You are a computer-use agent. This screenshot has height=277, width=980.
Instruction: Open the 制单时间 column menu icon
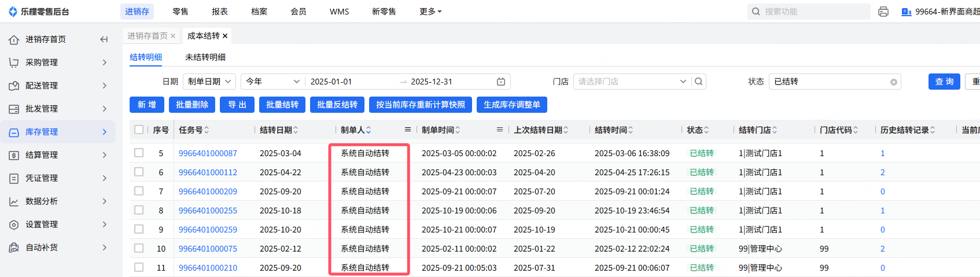[x=500, y=130]
